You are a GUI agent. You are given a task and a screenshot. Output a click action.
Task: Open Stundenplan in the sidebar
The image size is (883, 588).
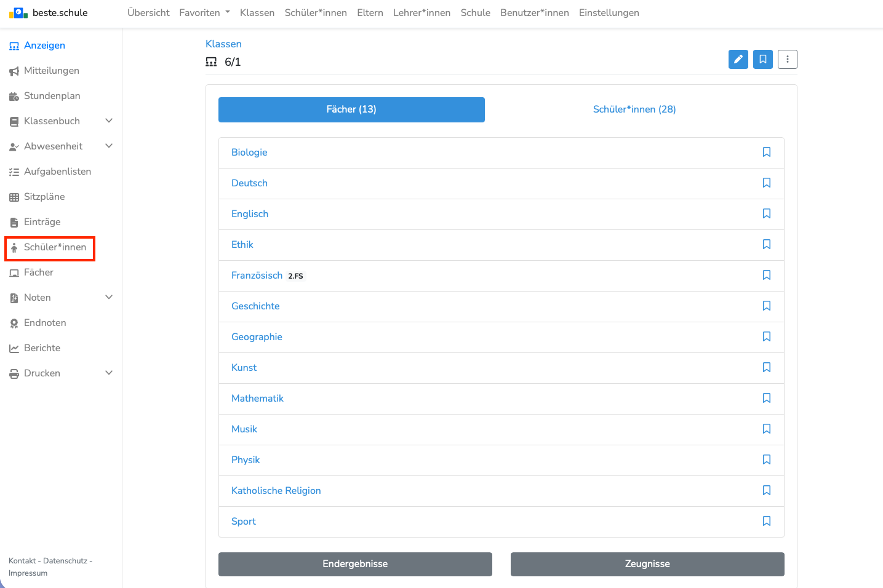tap(52, 96)
